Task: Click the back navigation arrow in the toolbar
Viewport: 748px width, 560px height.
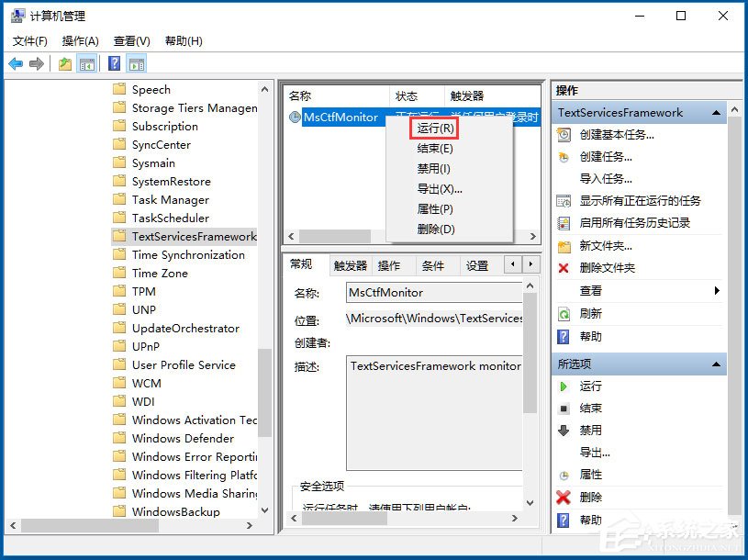Action: [x=16, y=62]
